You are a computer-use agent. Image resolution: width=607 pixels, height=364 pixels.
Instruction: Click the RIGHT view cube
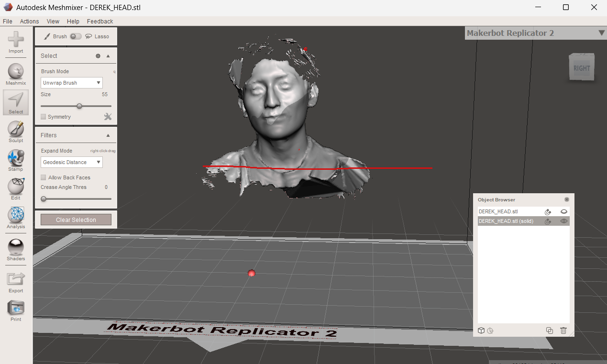coord(582,67)
